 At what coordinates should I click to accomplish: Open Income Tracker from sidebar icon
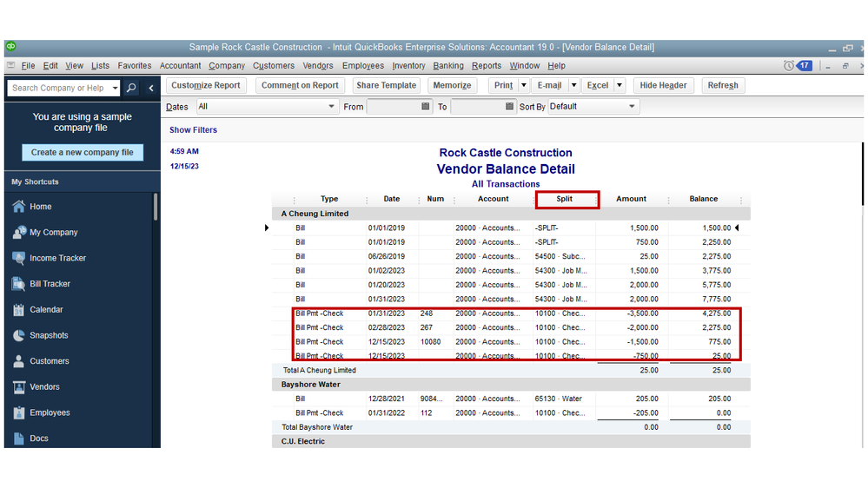(x=19, y=258)
